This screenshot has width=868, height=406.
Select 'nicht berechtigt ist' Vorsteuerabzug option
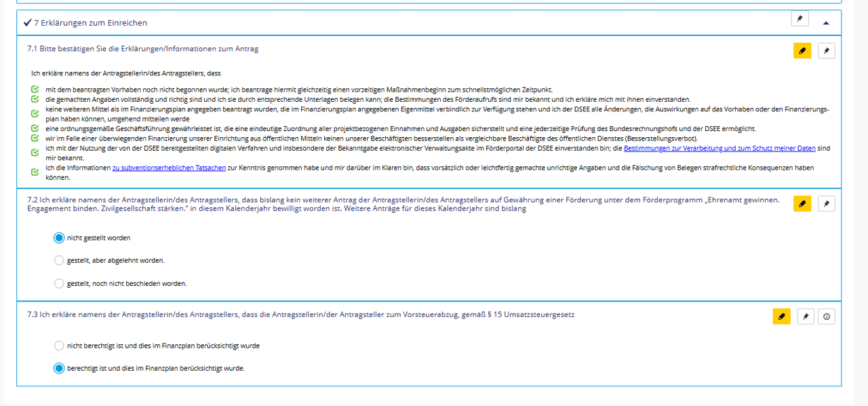[59, 346]
